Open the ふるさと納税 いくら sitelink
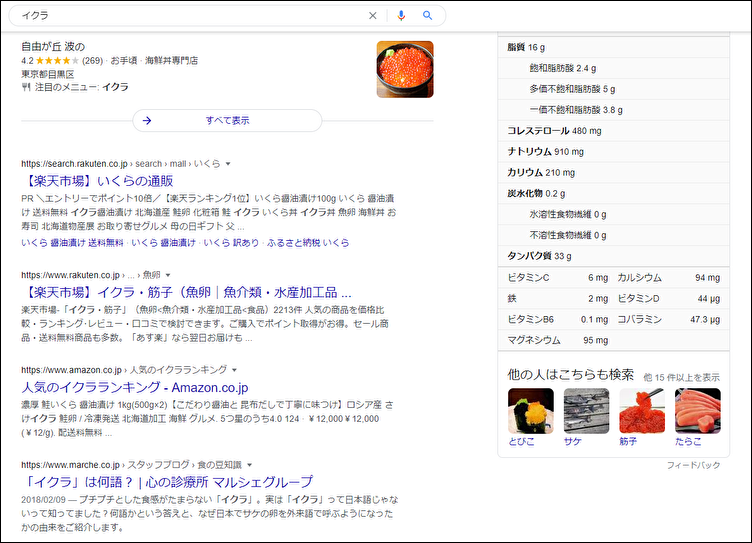 (x=308, y=243)
